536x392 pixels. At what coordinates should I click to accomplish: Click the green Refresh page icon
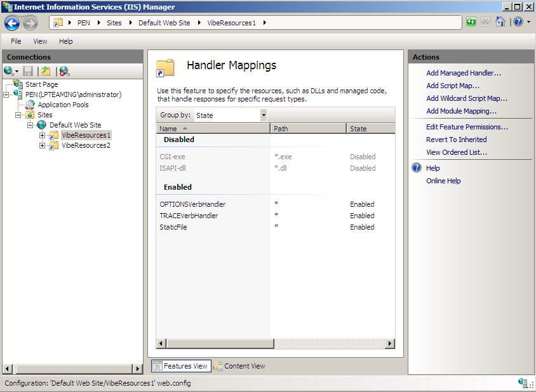click(x=471, y=22)
